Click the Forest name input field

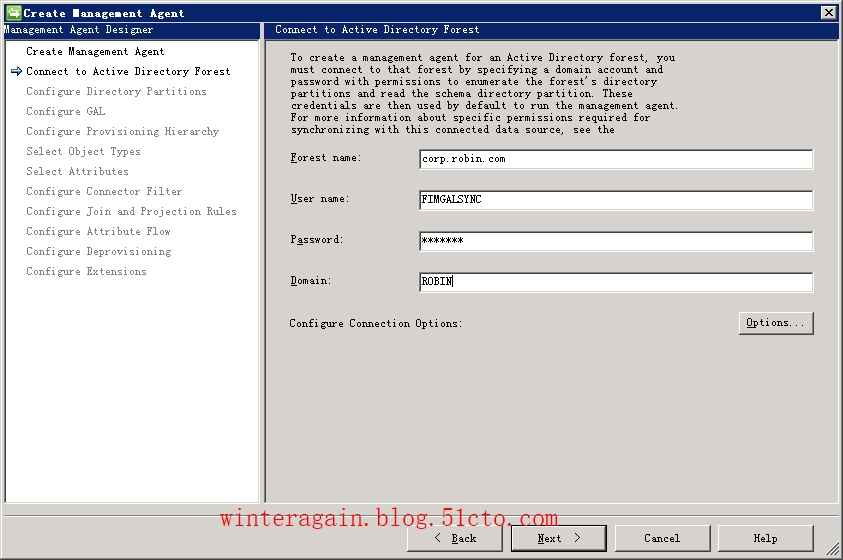pyautogui.click(x=616, y=159)
